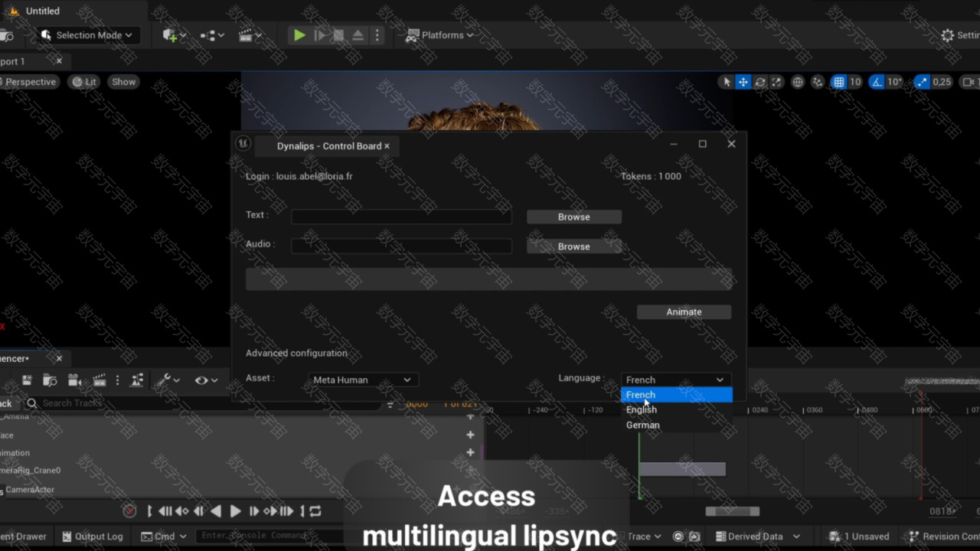Image resolution: width=980 pixels, height=551 pixels.
Task: Click the Cmd console type dropdown
Action: point(164,536)
